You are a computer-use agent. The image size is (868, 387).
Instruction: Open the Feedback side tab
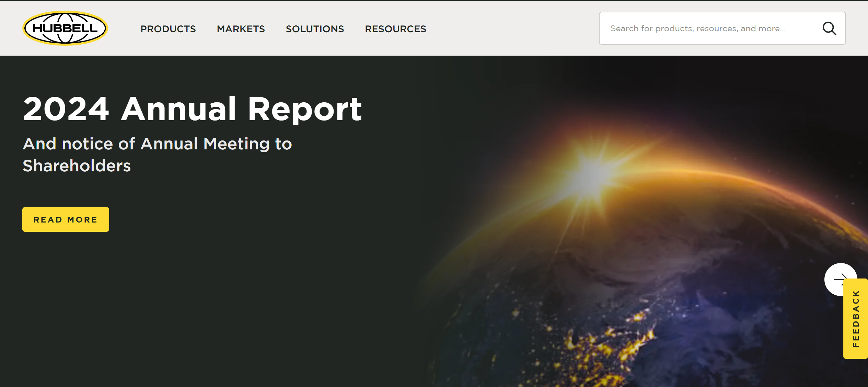tap(856, 319)
